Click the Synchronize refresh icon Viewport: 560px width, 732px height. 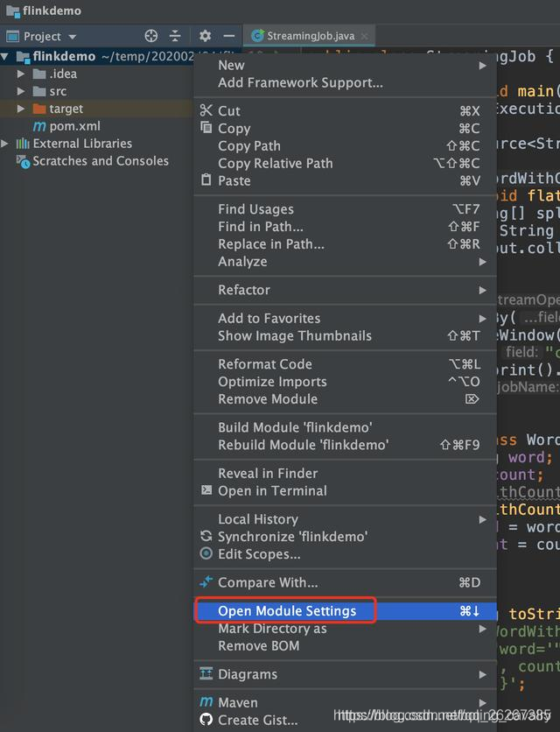coord(206,536)
